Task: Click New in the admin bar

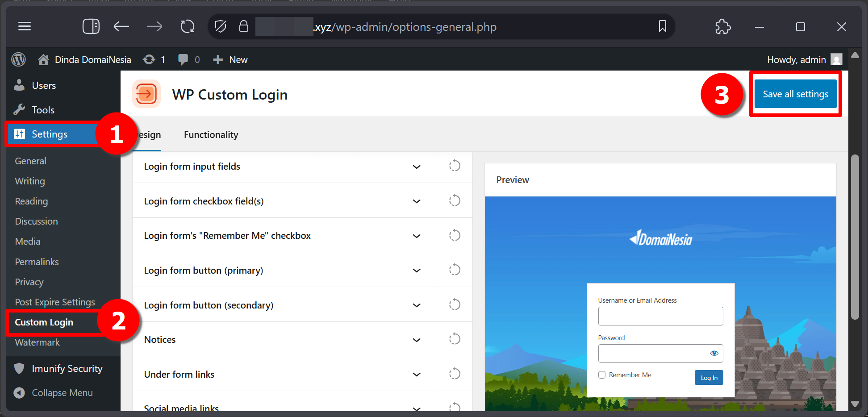Action: click(x=230, y=59)
